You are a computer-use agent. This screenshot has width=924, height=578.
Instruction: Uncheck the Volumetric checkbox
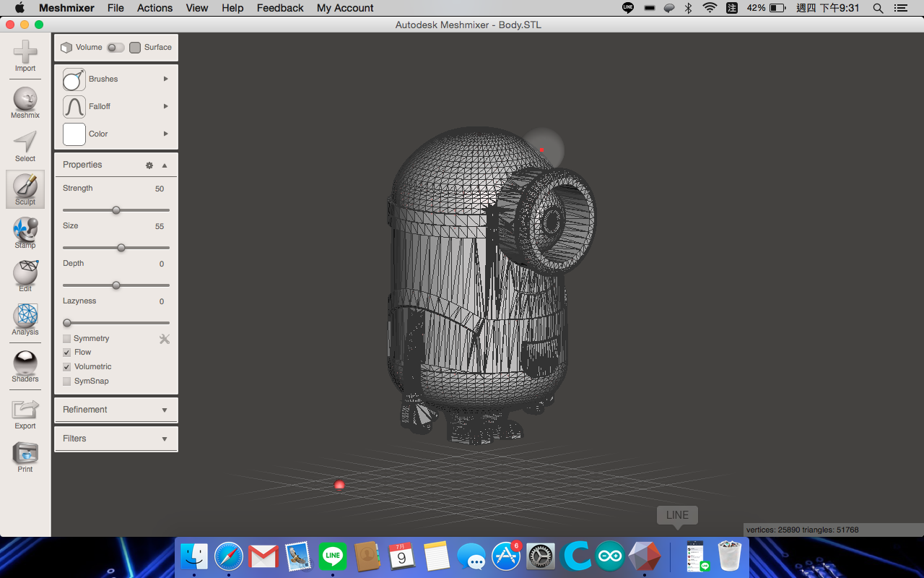pyautogui.click(x=67, y=367)
